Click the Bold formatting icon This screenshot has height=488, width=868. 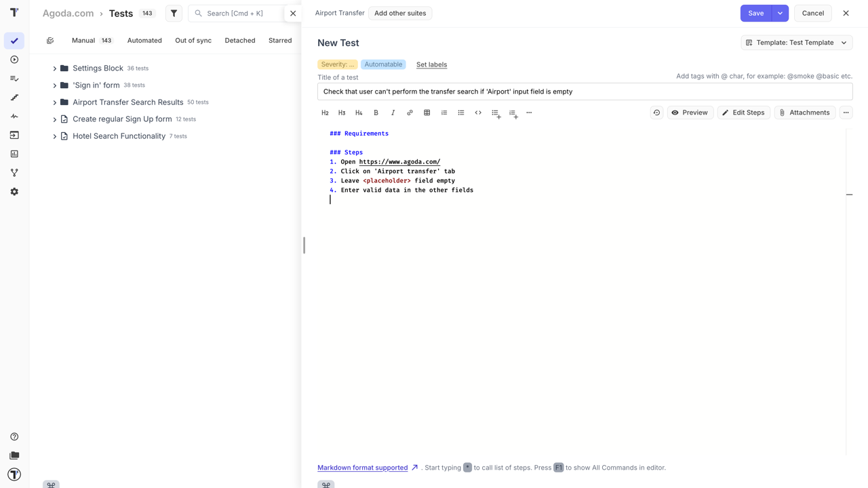pos(376,113)
